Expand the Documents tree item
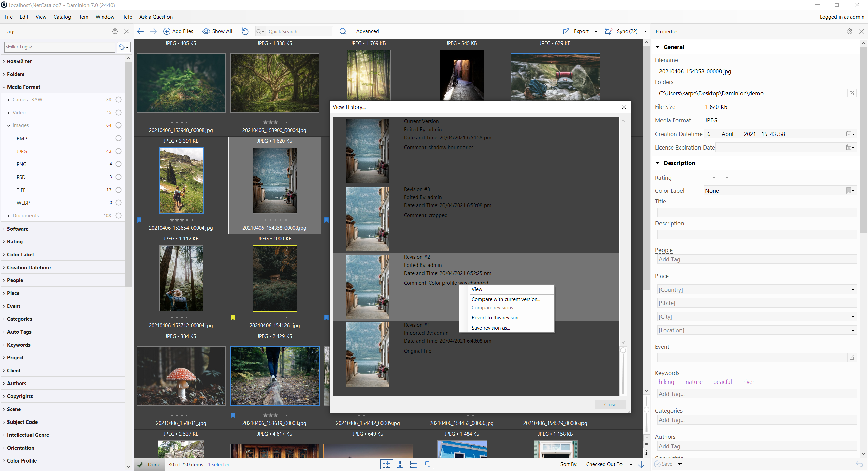The image size is (868, 471). click(x=8, y=215)
